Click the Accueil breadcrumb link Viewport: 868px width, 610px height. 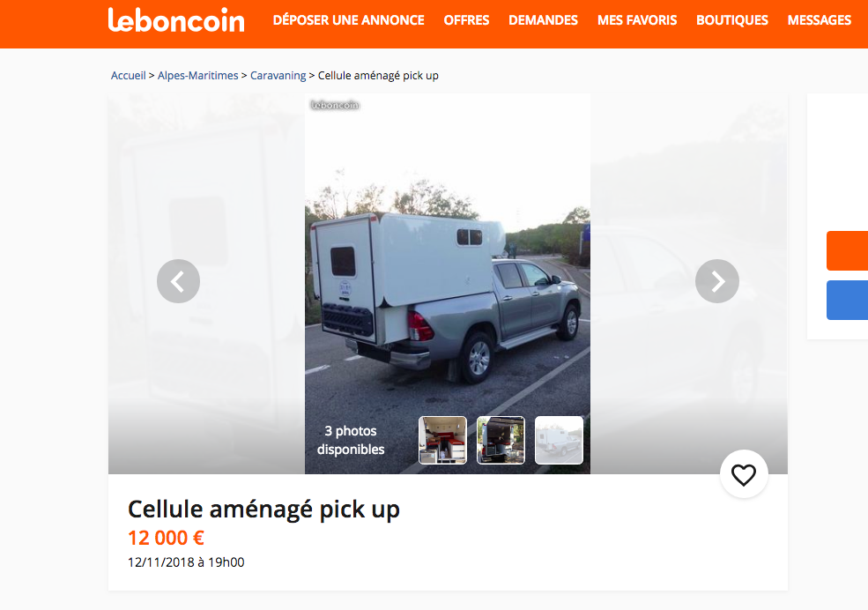[129, 75]
